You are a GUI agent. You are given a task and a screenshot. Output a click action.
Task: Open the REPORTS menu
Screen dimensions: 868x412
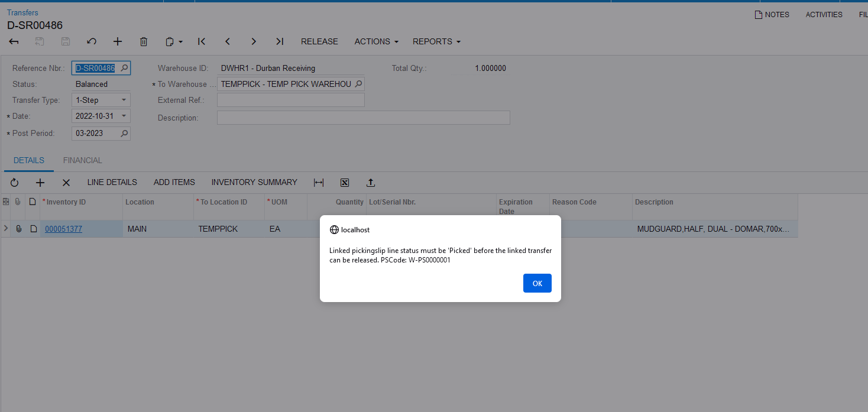(x=436, y=41)
